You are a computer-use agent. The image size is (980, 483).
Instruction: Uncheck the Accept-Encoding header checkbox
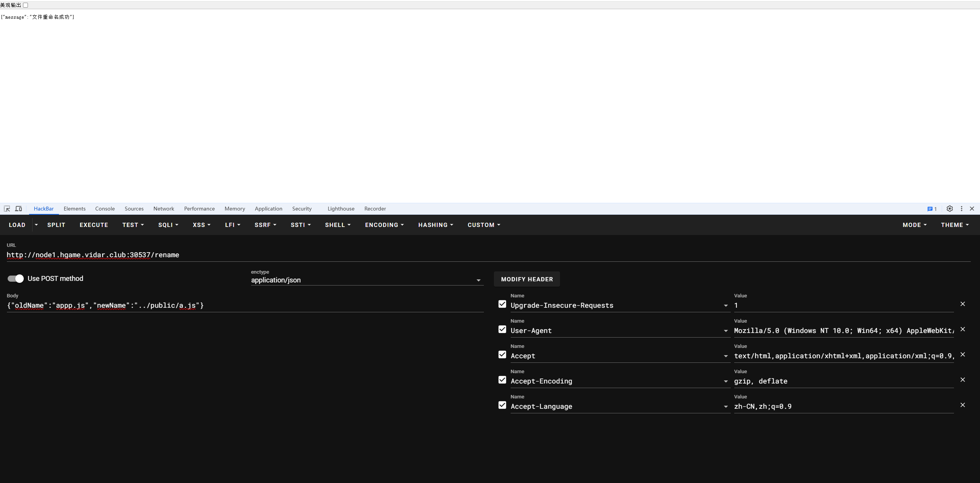[x=502, y=380]
